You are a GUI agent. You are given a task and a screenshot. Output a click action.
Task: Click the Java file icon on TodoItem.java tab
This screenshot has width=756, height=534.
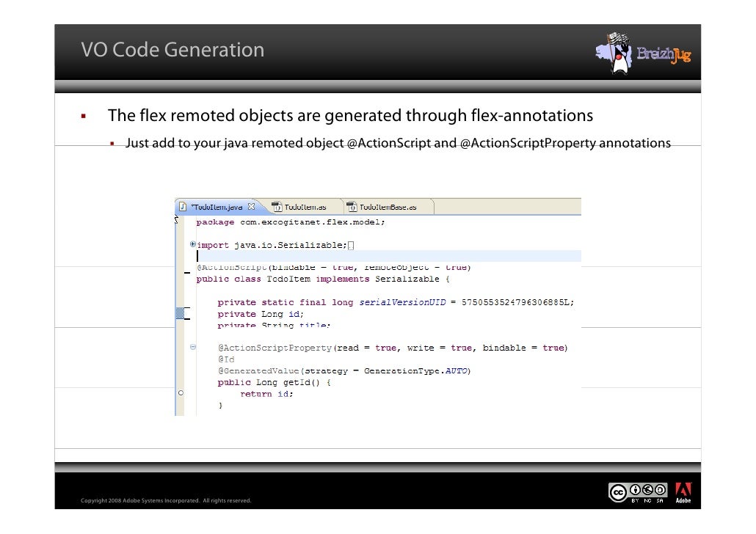point(183,207)
